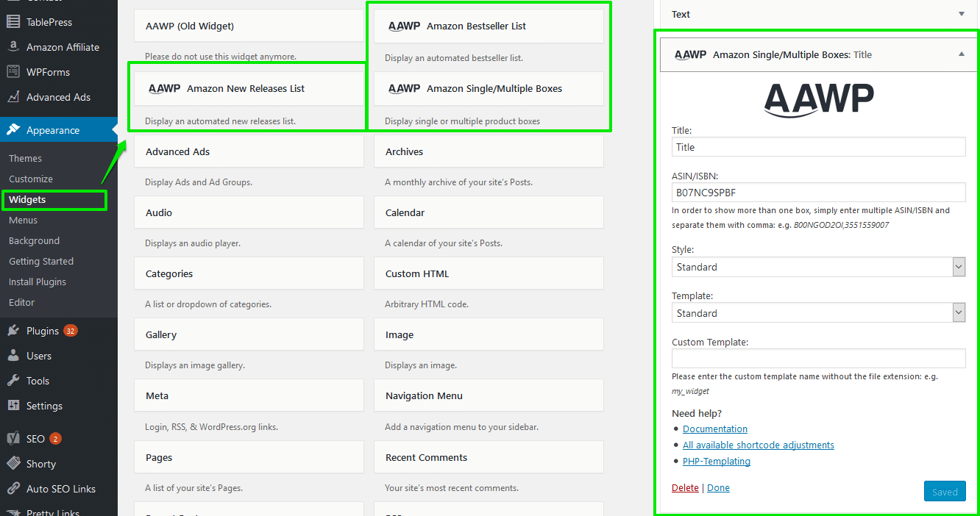
Task: Open the Menus submenu item
Action: pos(23,220)
